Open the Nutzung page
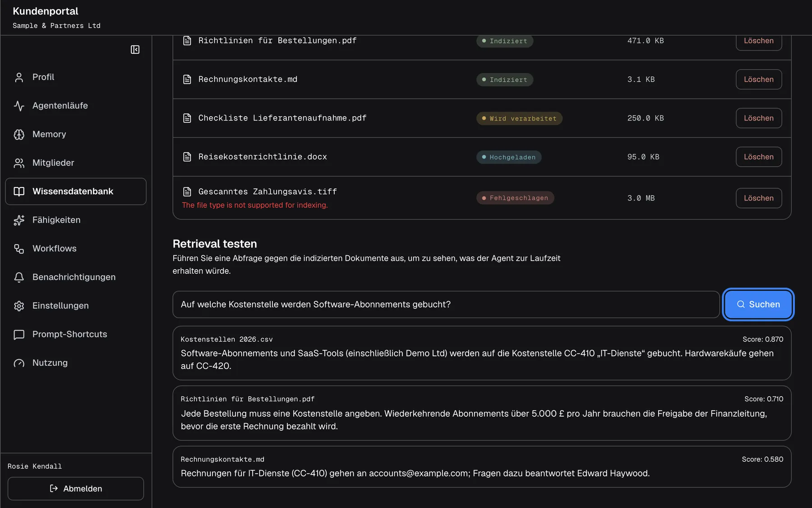 click(x=76, y=363)
